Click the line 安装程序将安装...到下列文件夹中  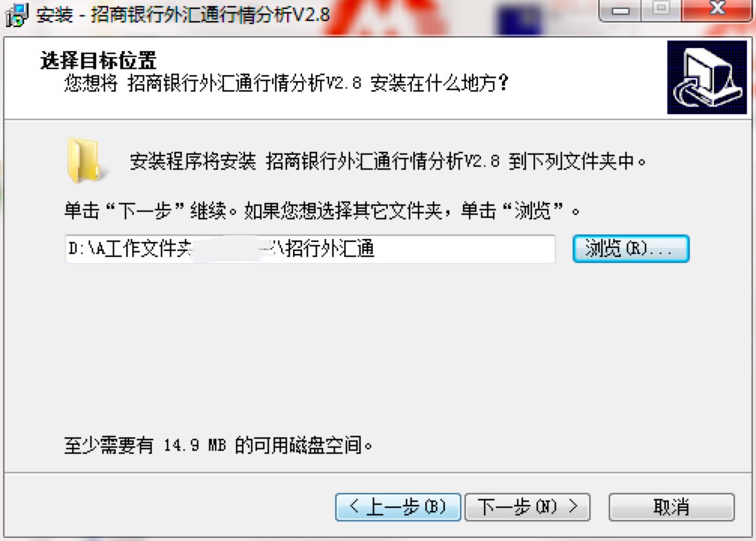point(388,161)
